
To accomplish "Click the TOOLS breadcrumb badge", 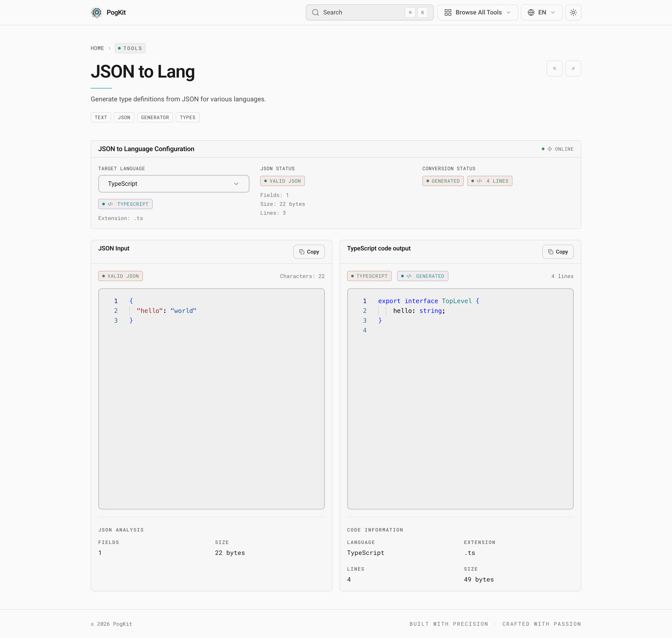I will coord(130,48).
